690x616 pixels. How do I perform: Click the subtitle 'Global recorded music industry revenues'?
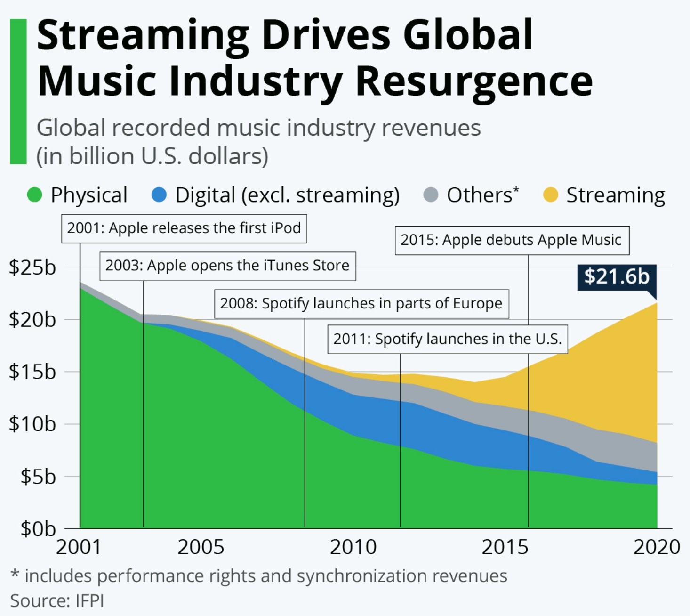259,128
